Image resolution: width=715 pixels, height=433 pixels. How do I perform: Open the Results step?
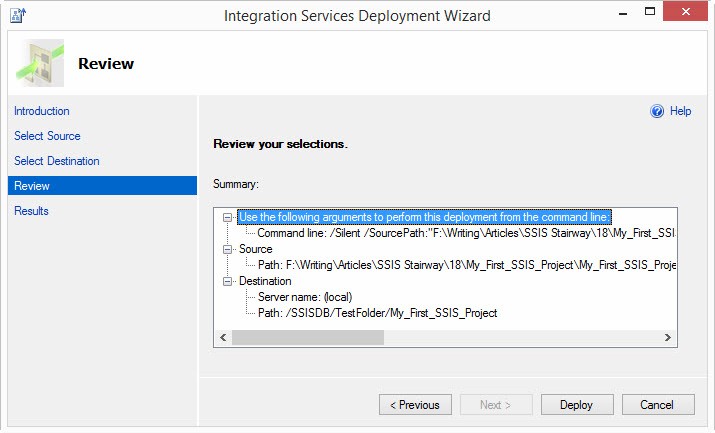click(32, 211)
